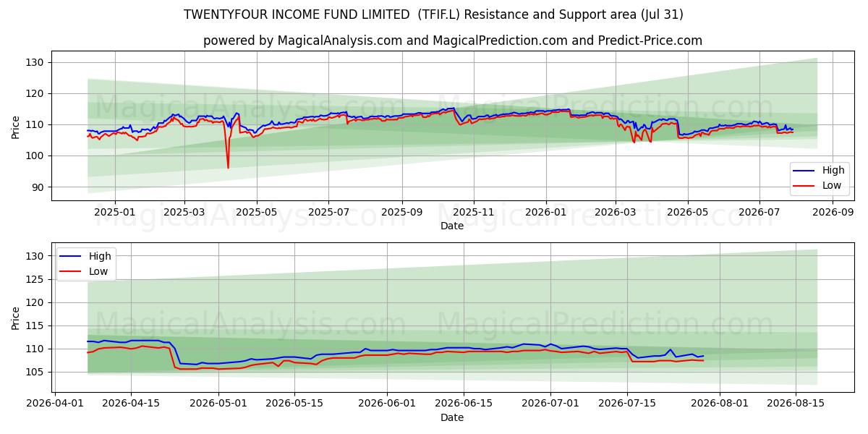Click the 2026-07-15 tick on lower chart
Image resolution: width=868 pixels, height=434 pixels.
coord(626,404)
